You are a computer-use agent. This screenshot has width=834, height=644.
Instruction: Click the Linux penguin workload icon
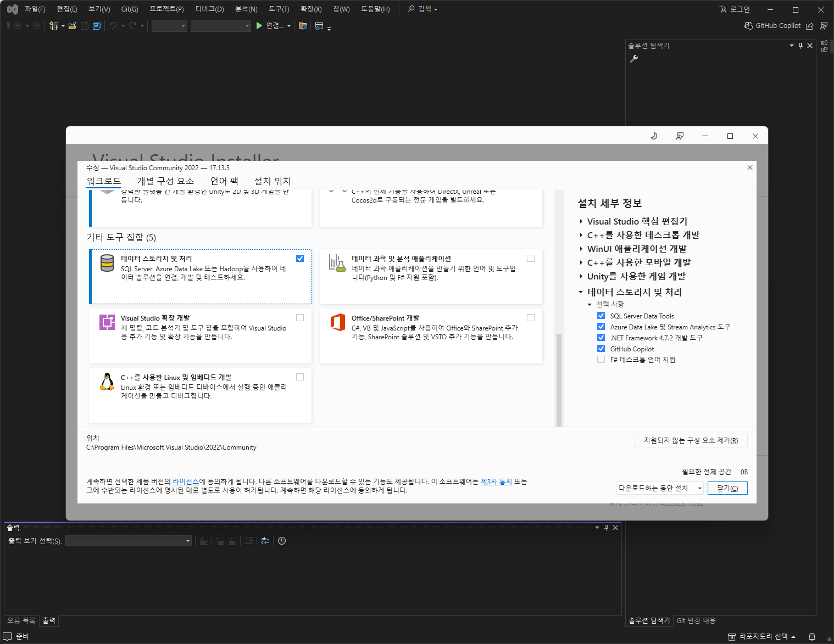click(x=107, y=382)
